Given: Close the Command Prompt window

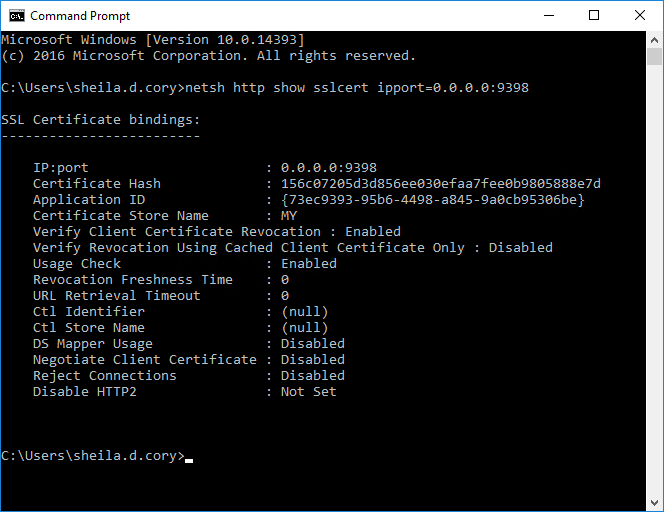Looking at the screenshot, I should coord(640,15).
